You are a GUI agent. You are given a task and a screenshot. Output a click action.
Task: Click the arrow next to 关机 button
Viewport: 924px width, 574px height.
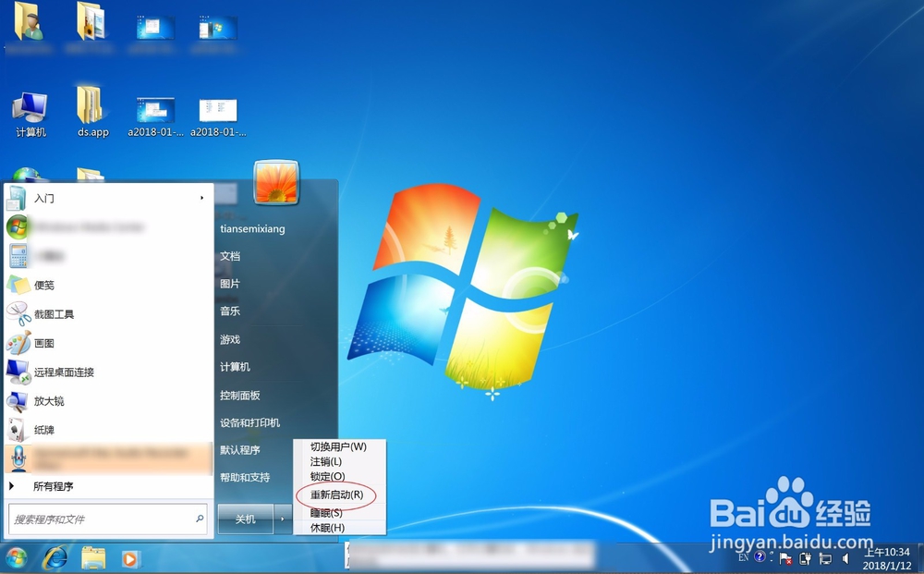point(283,519)
